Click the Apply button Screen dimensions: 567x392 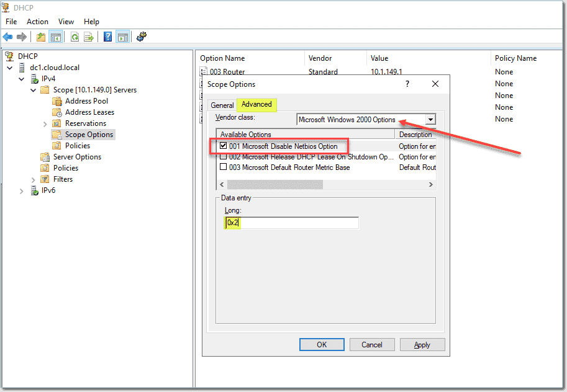(x=422, y=344)
